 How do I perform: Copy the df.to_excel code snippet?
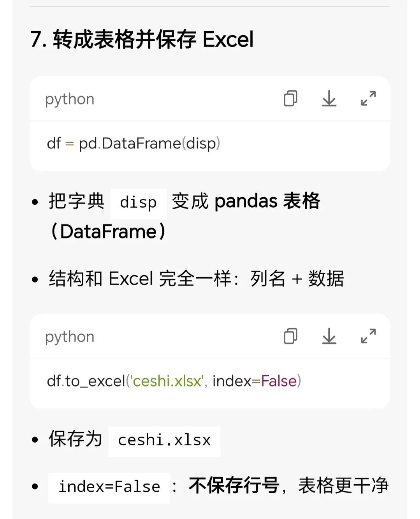click(x=290, y=336)
